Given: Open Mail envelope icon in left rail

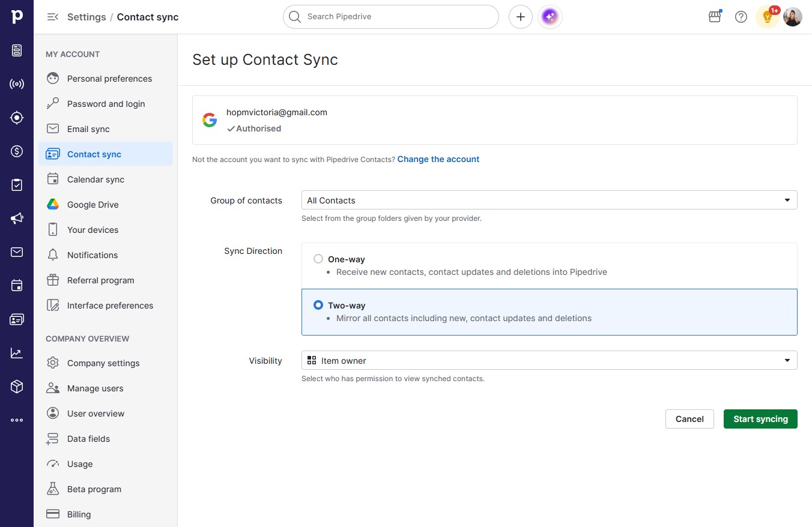Looking at the screenshot, I should (x=17, y=252).
